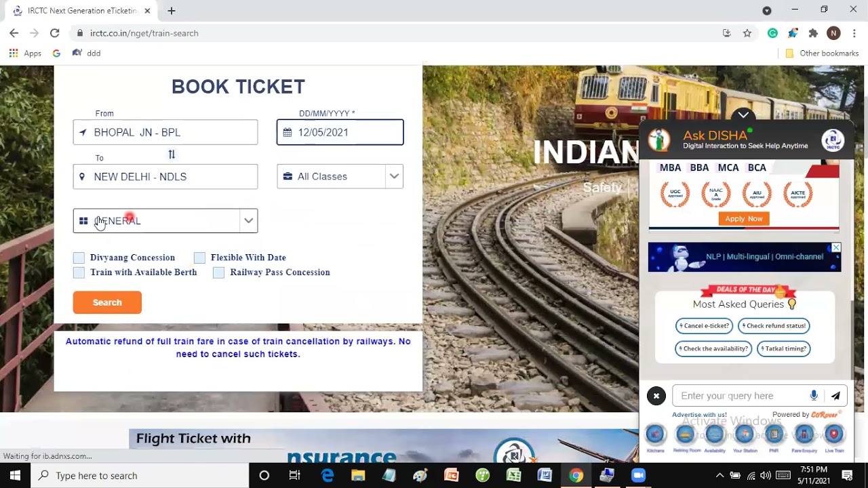868x488 pixels.
Task: Open the Extensions puzzle menu
Action: click(x=813, y=33)
